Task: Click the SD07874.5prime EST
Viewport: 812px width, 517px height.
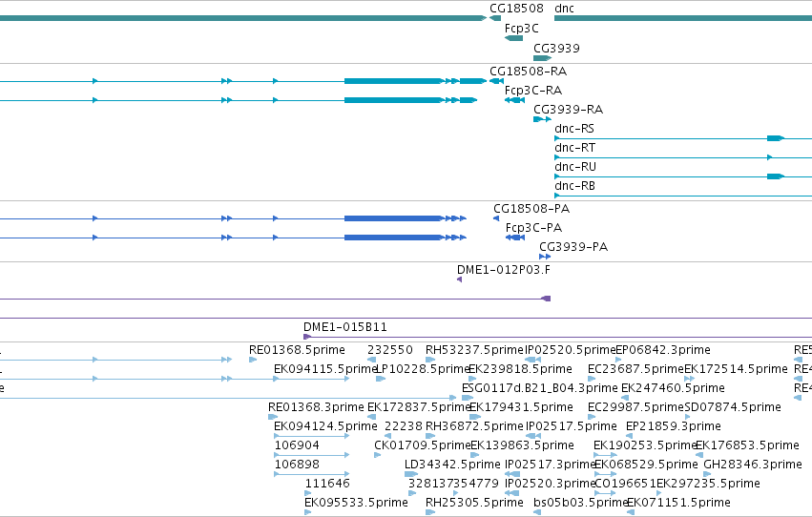Action: (733, 407)
